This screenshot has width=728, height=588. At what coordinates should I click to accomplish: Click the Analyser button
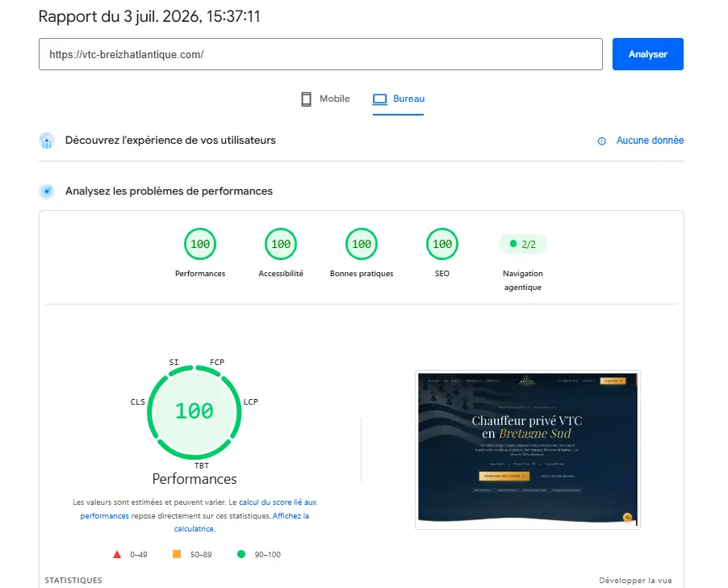coord(647,54)
